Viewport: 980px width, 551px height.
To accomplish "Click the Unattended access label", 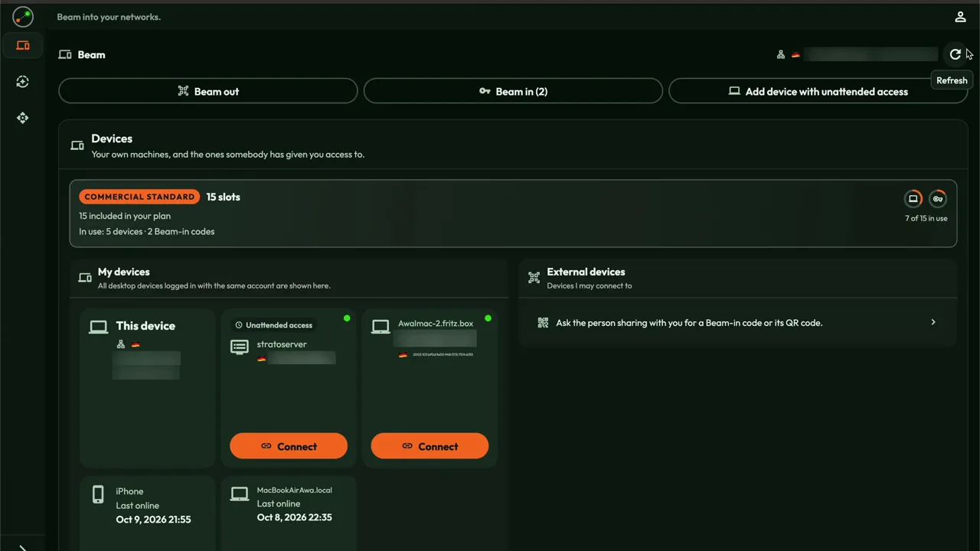I will (x=273, y=325).
